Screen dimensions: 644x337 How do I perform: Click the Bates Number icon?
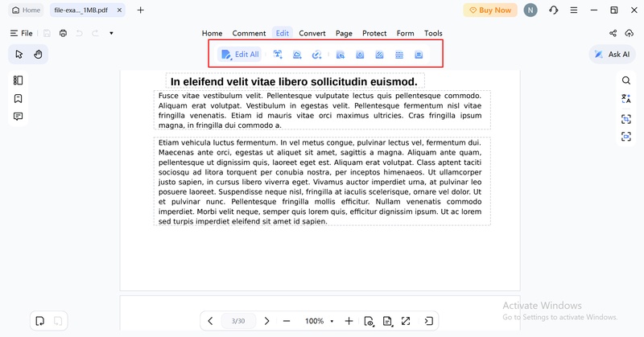419,55
